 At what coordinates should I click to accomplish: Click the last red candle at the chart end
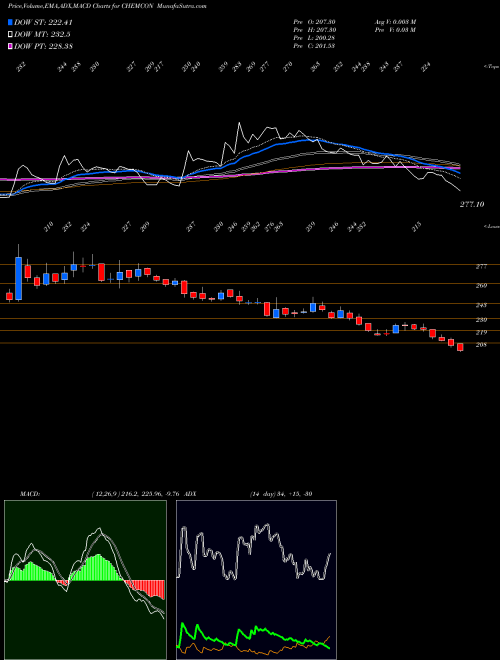[x=460, y=347]
